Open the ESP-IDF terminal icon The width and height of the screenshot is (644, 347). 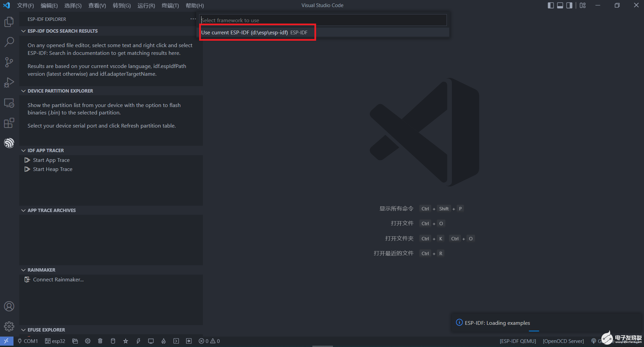point(176,341)
